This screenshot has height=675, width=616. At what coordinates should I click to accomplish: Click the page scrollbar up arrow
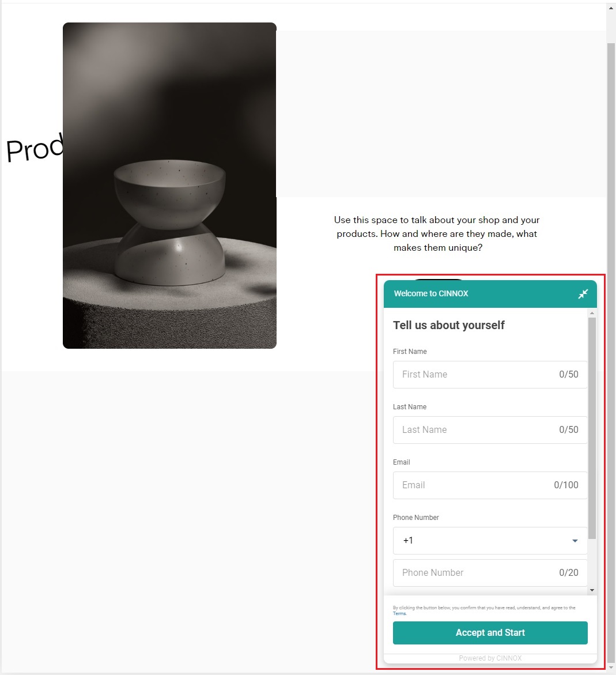click(x=611, y=8)
